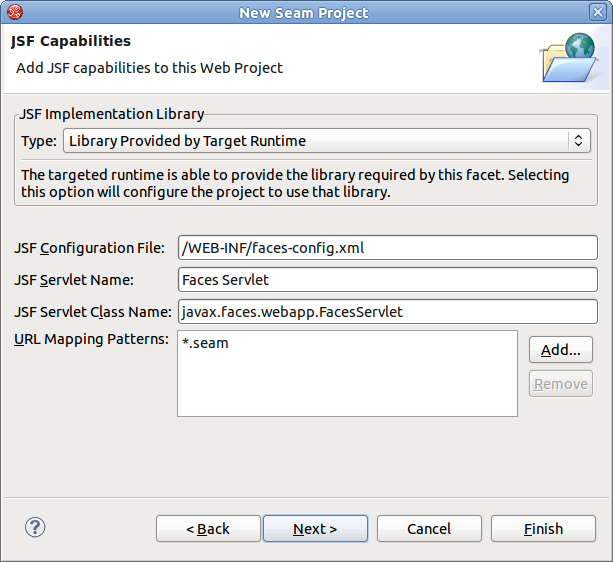Proceed with the Next button
613x562 pixels.
point(315,529)
